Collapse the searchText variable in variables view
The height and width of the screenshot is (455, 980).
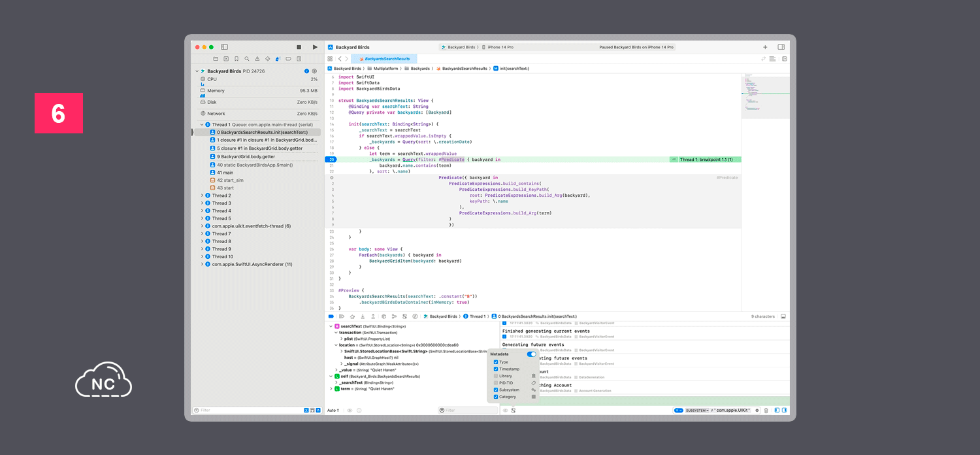(331, 326)
